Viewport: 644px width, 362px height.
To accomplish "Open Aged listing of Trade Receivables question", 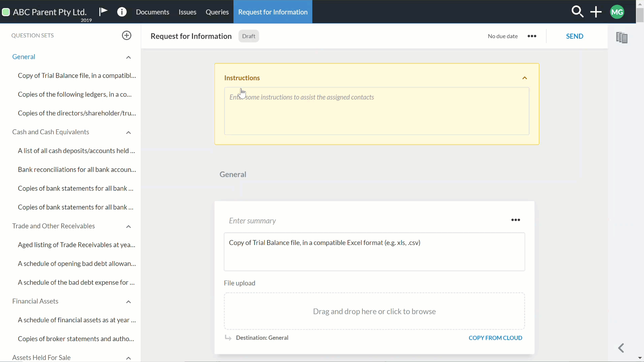I will pyautogui.click(x=76, y=245).
